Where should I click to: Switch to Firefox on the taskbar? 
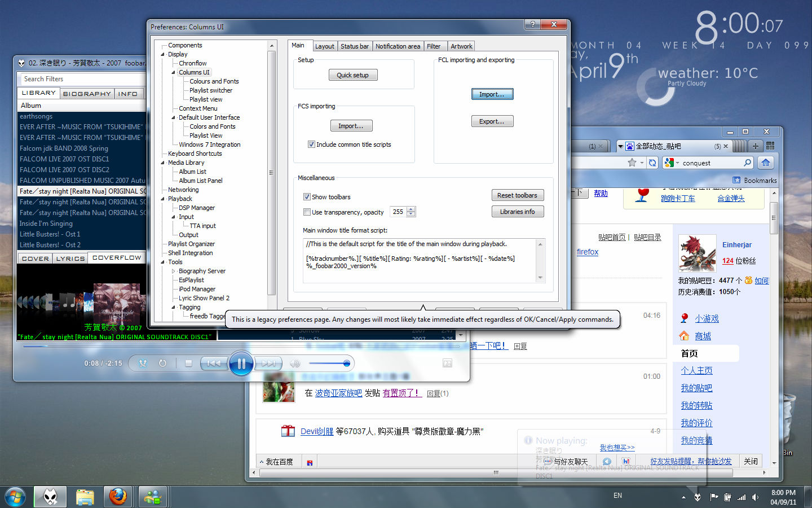click(x=118, y=497)
